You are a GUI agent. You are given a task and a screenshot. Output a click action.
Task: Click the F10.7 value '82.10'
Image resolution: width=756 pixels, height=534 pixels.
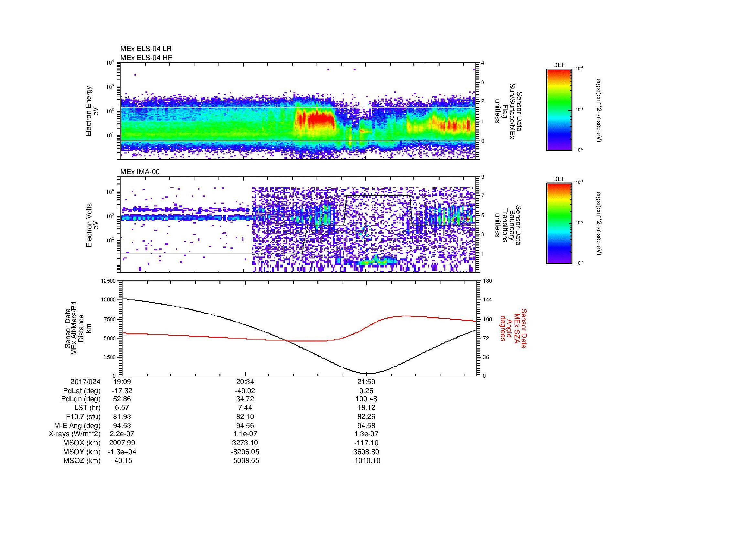tap(245, 417)
